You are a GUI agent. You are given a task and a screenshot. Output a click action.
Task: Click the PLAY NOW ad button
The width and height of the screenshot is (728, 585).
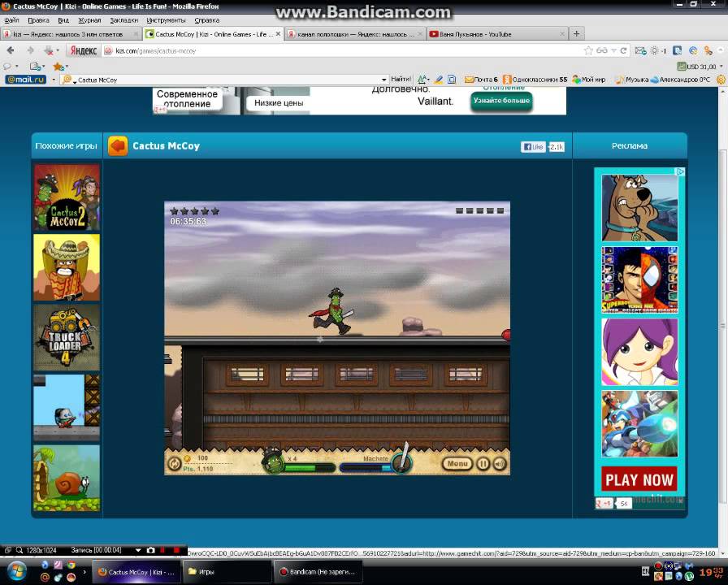pyautogui.click(x=639, y=479)
